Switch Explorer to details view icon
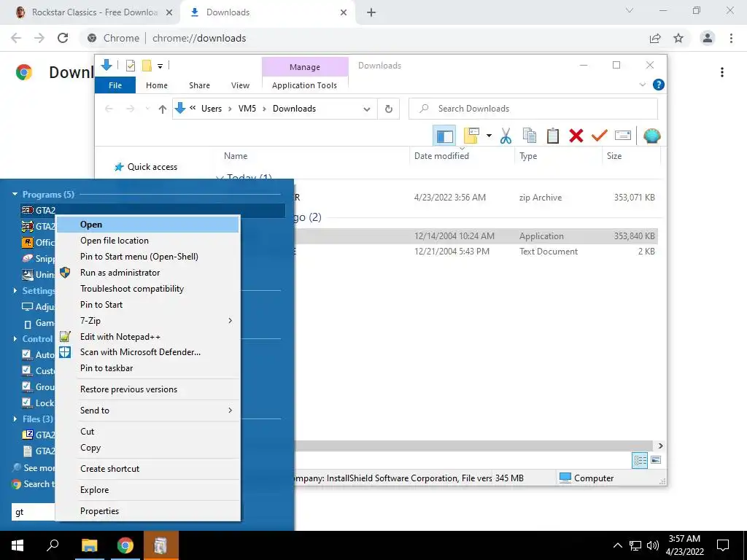 click(640, 460)
